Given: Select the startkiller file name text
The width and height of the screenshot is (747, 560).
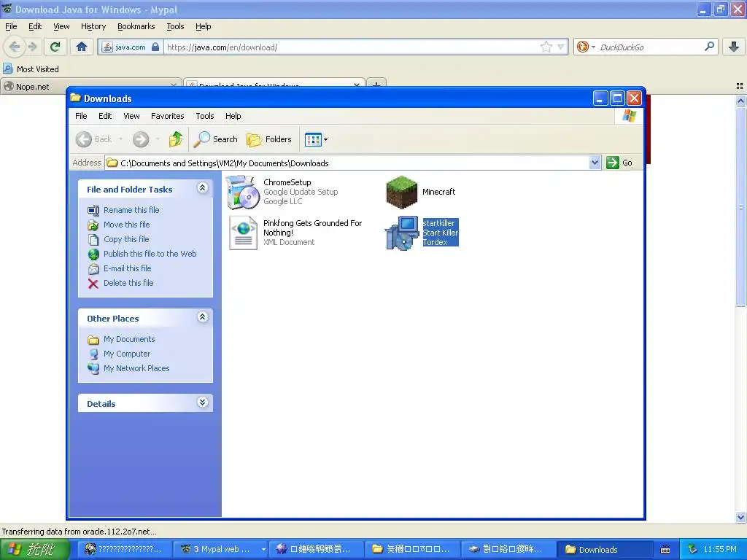Looking at the screenshot, I should pos(438,223).
